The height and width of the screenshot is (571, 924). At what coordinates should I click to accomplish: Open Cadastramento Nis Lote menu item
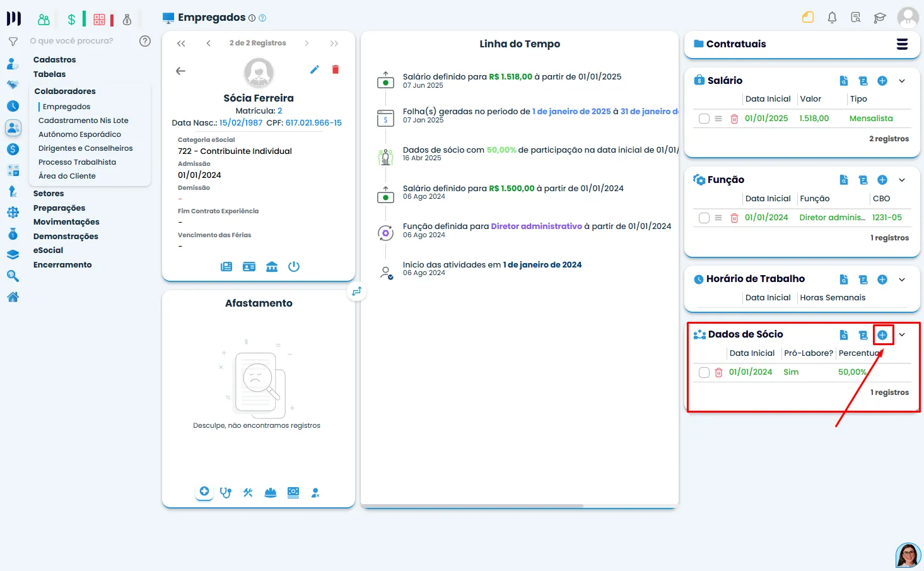tap(83, 121)
